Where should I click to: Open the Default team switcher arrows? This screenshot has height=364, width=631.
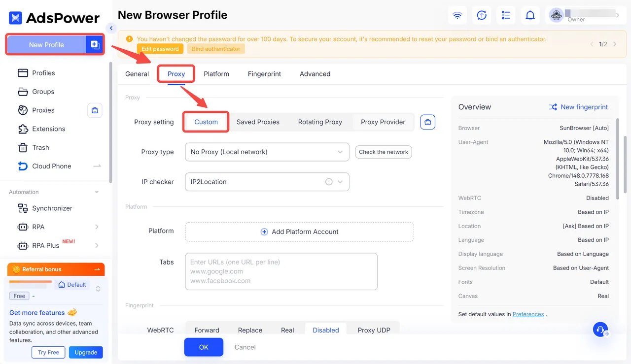point(98,289)
